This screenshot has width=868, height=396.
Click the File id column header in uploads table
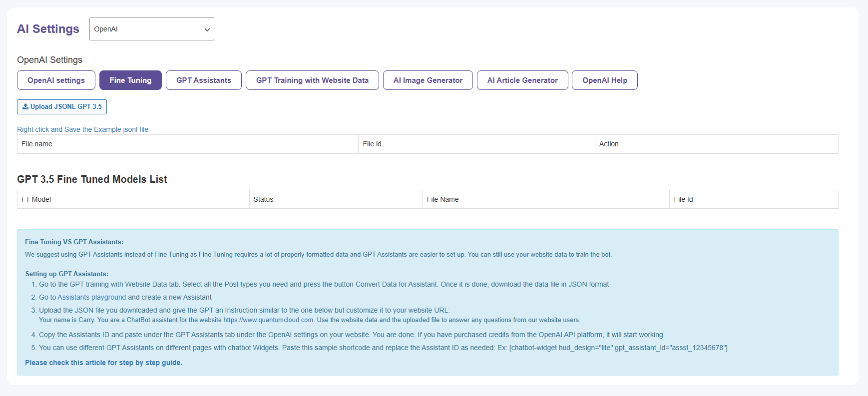[476, 144]
